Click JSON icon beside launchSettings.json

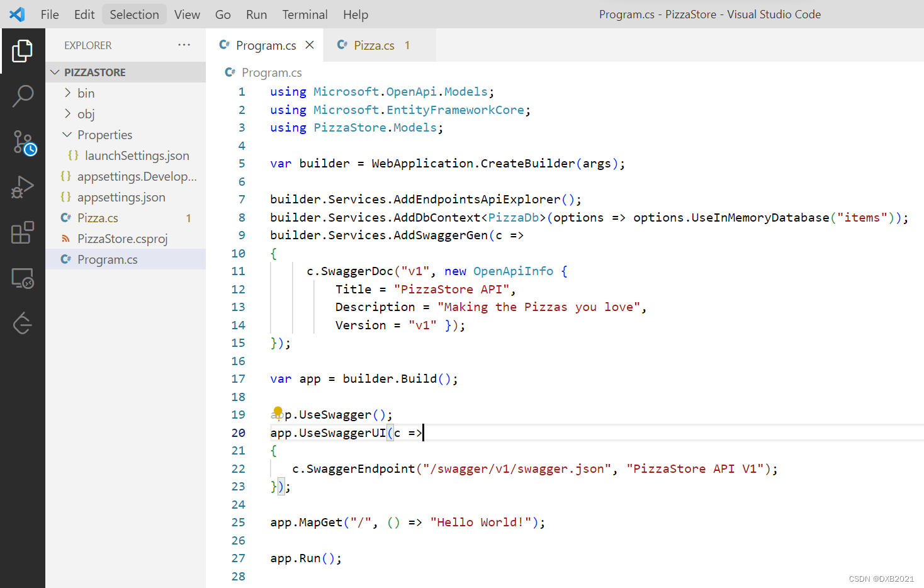73,155
